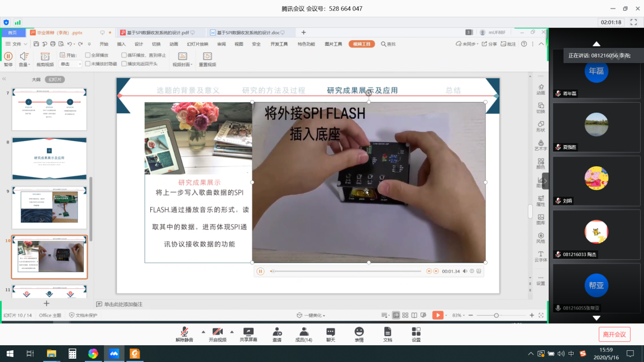
Task: Open the 成员(14) members panel
Action: tap(304, 331)
